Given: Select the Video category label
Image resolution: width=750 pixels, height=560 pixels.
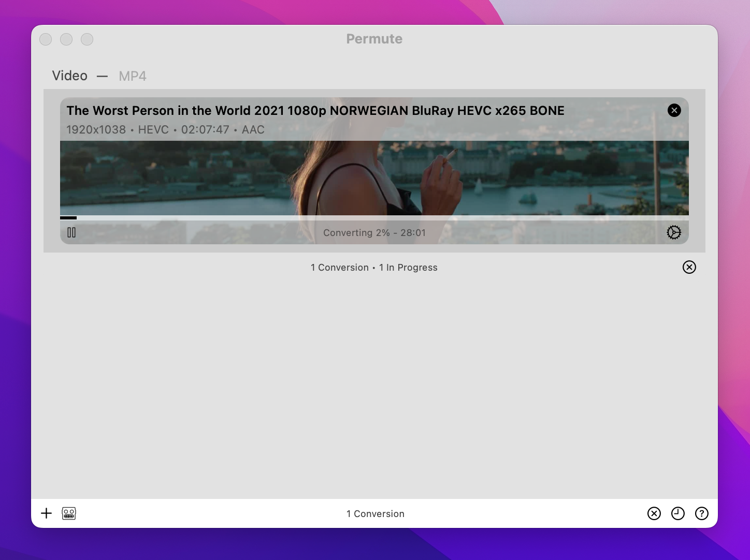Looking at the screenshot, I should pos(70,76).
